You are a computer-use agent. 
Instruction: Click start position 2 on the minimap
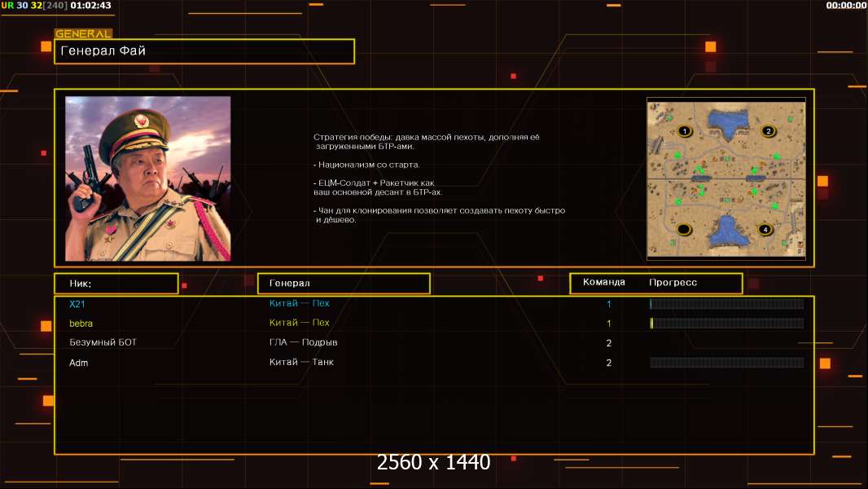pyautogui.click(x=767, y=130)
